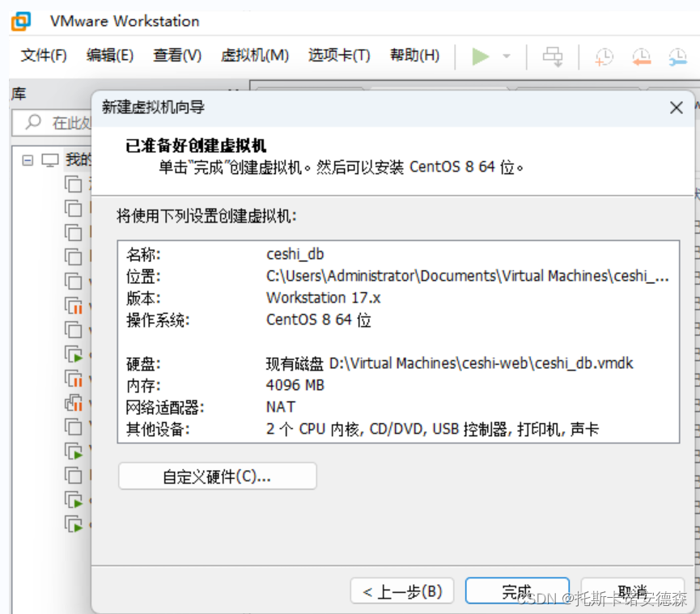Click the 自定义硬件(C)... button
This screenshot has height=614, width=700.
click(218, 476)
